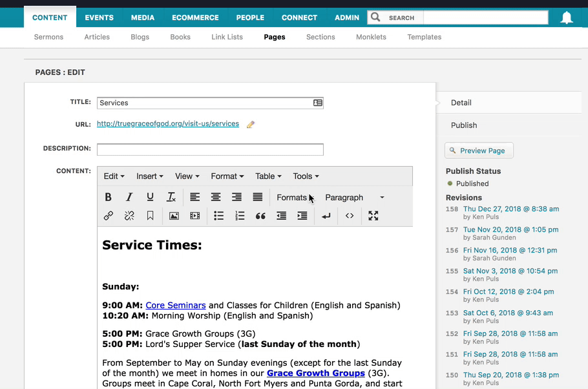The height and width of the screenshot is (389, 588).
Task: Select the Publish sidebar tab
Action: [509, 125]
